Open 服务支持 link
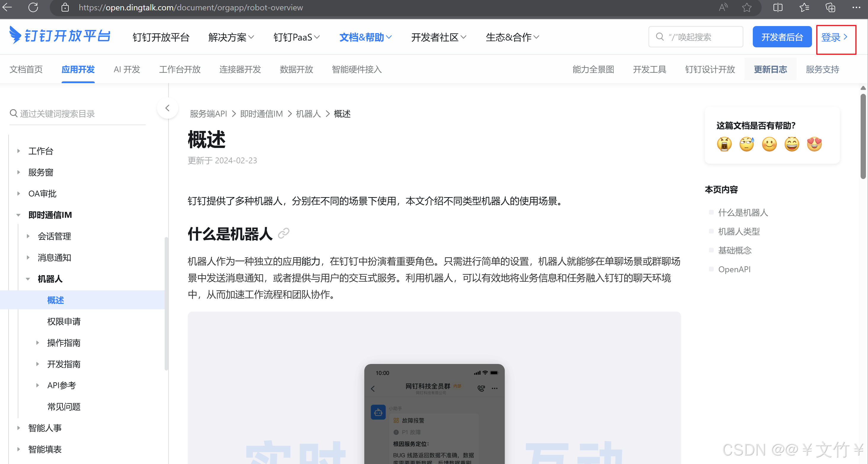Screen dimensions: 868x464 coord(822,69)
